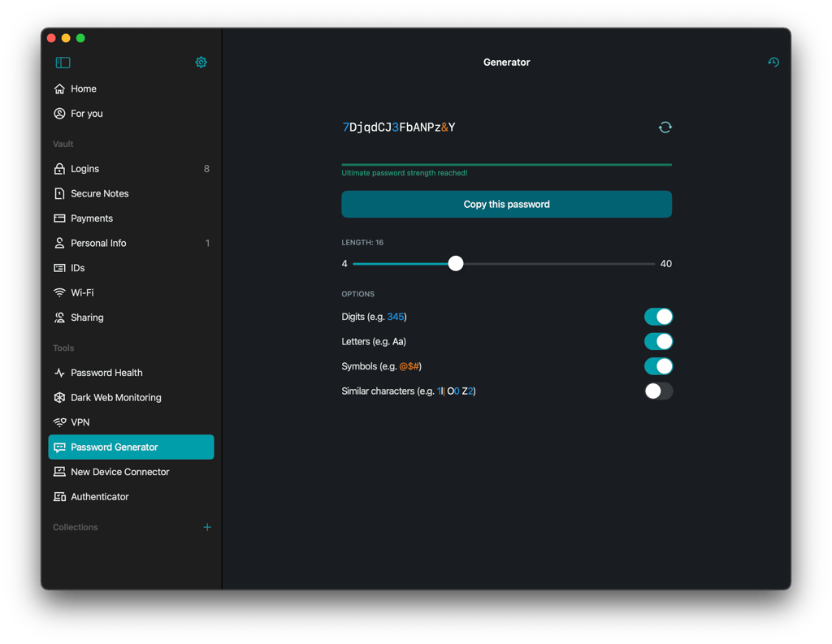Select the Authenticator label
This screenshot has width=832, height=644.
coord(100,496)
